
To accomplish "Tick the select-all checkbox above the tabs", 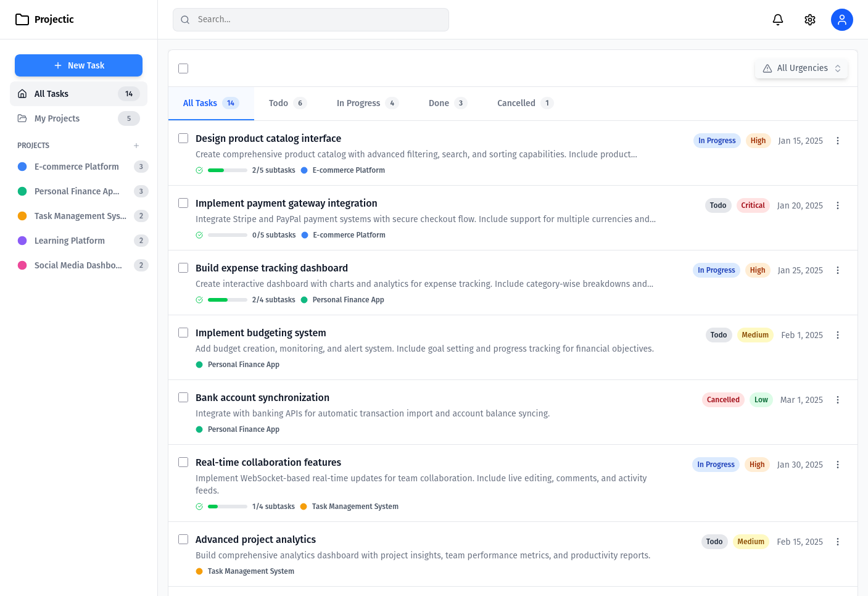I will (x=183, y=68).
